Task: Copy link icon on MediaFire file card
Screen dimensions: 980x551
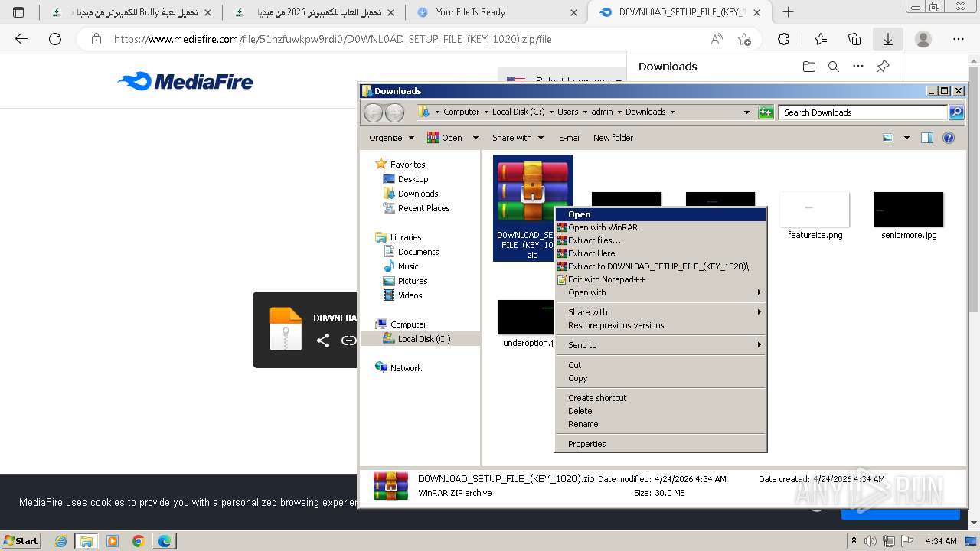Action: pos(348,341)
